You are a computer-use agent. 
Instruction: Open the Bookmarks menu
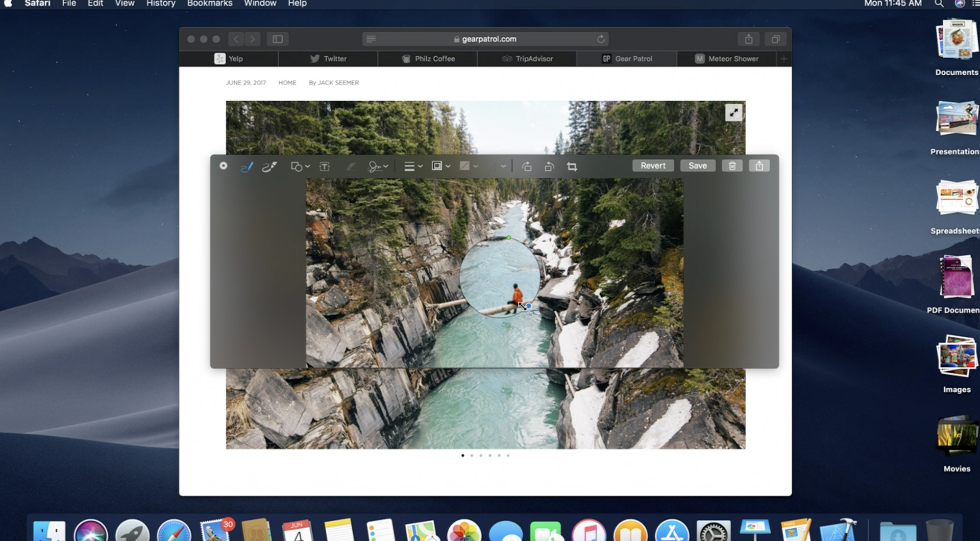point(210,4)
